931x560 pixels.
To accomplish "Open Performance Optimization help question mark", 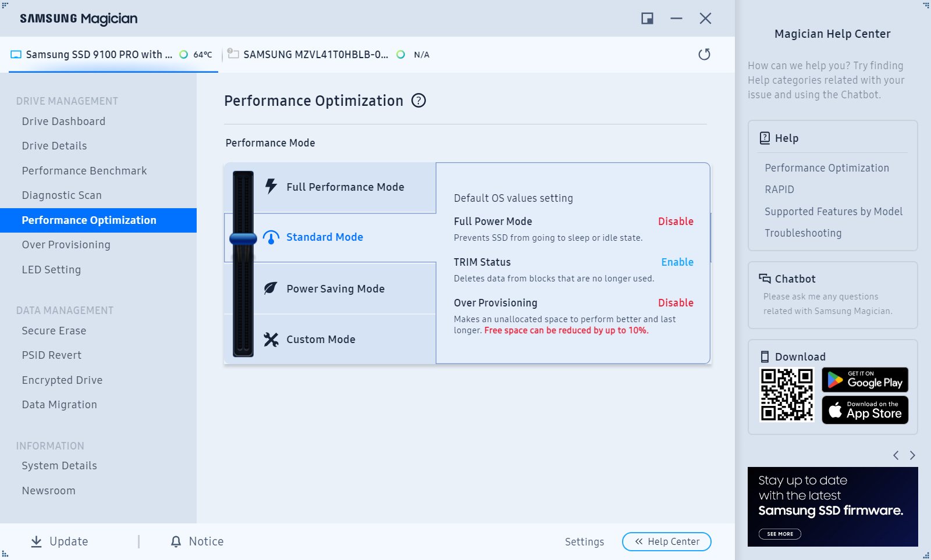I will [418, 101].
